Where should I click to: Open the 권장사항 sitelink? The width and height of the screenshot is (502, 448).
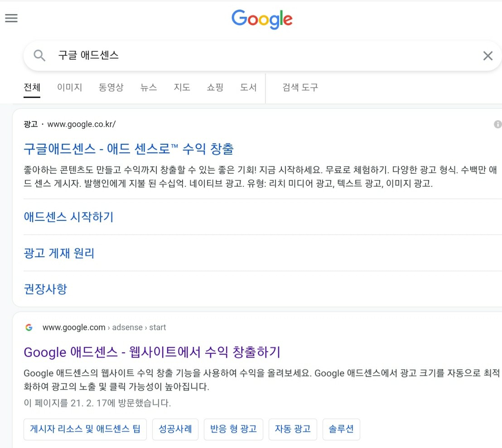(x=45, y=289)
